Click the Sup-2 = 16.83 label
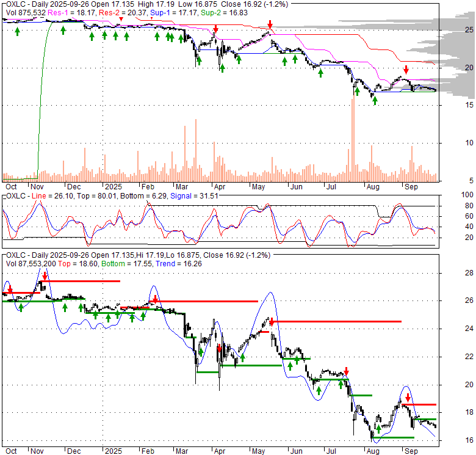476x455 pixels. click(224, 13)
